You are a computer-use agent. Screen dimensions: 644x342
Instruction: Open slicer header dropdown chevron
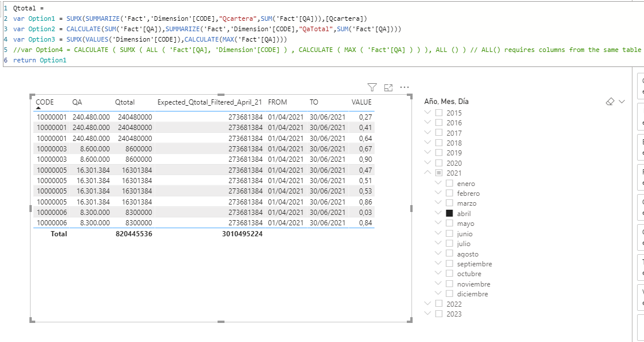[x=621, y=102]
